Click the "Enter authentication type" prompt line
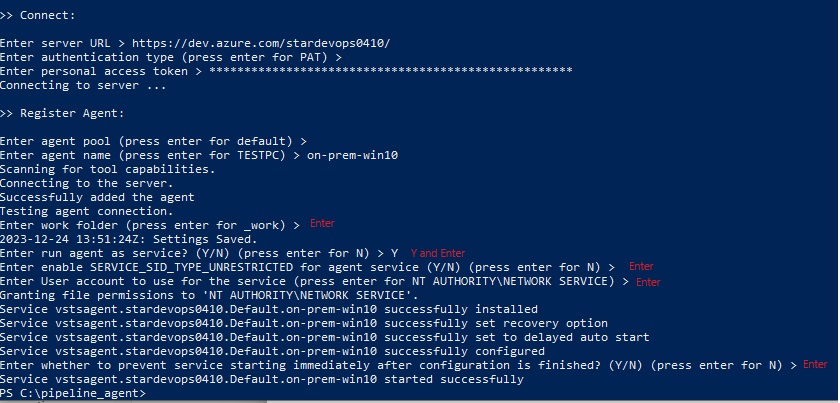The height and width of the screenshot is (403, 840). (171, 57)
